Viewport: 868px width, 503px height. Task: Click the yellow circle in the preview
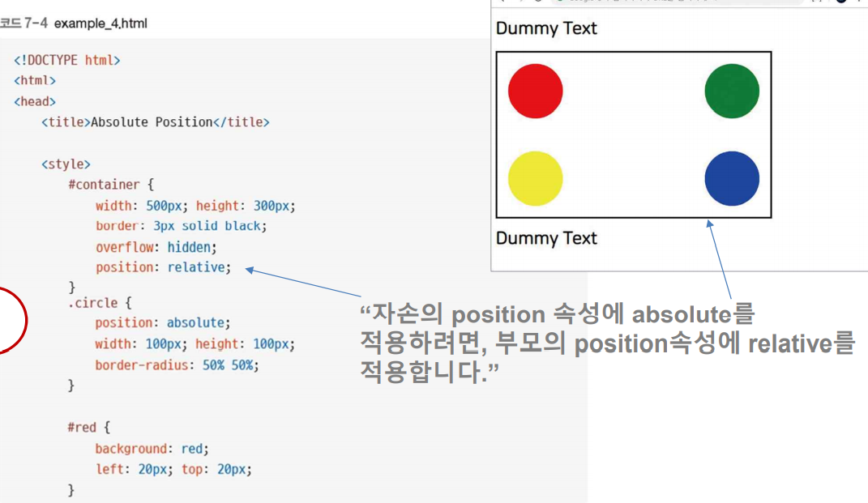point(535,178)
